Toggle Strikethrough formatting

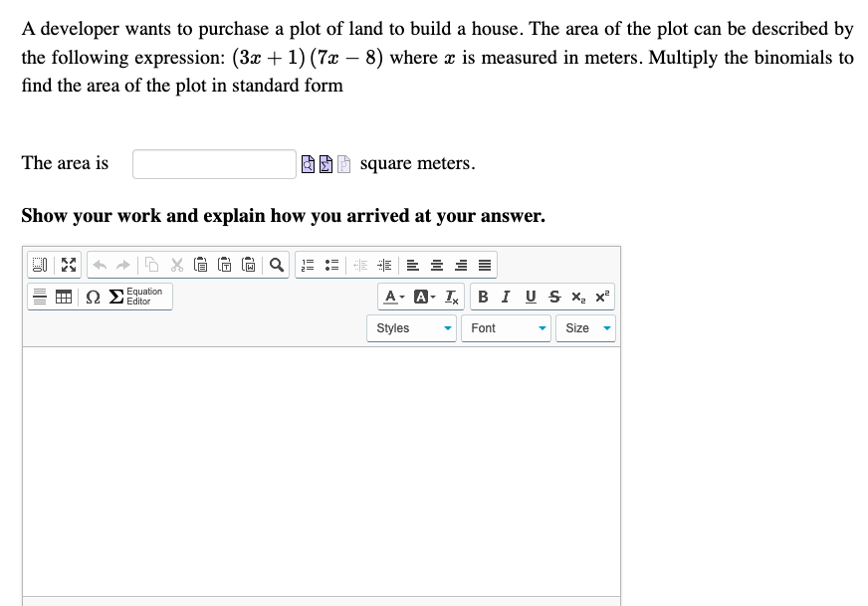point(554,298)
